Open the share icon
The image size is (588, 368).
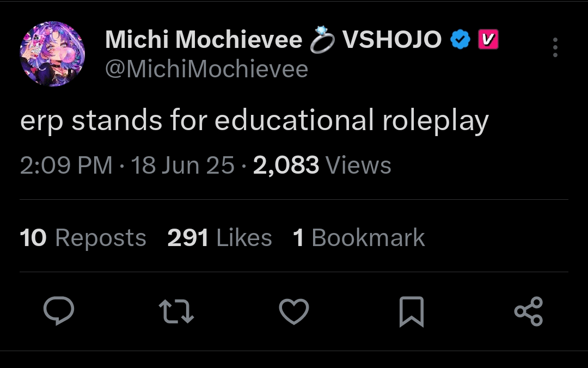pyautogui.click(x=529, y=311)
